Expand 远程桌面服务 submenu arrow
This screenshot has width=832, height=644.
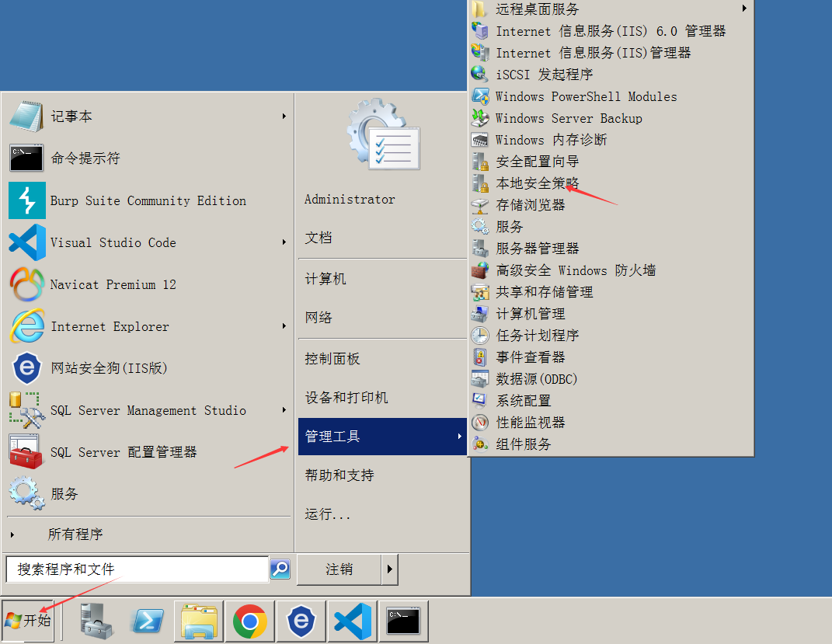coord(744,9)
